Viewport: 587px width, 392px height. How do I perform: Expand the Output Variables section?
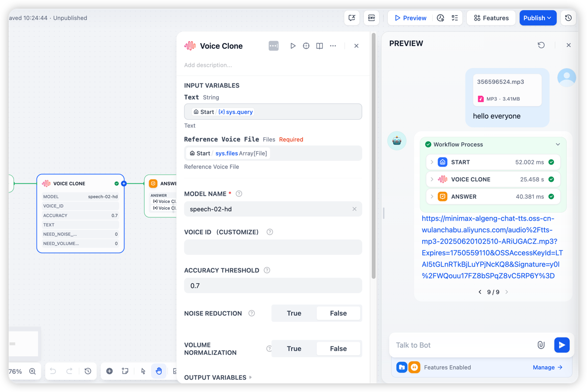pos(218,378)
